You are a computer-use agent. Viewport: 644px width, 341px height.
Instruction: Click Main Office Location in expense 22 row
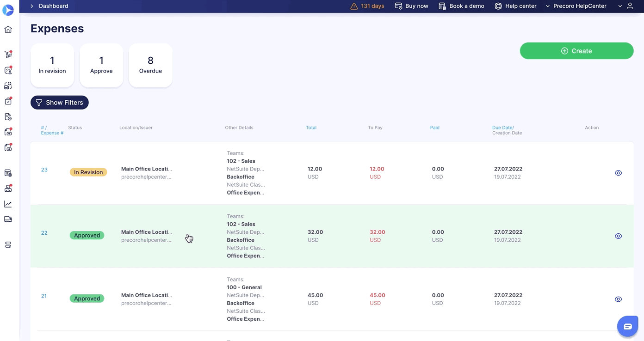(147, 232)
